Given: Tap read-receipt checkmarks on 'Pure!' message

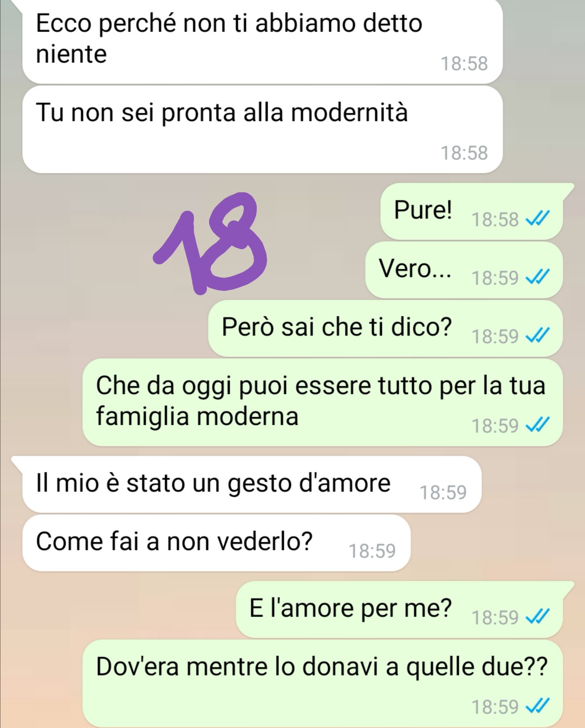Looking at the screenshot, I should tap(538, 219).
